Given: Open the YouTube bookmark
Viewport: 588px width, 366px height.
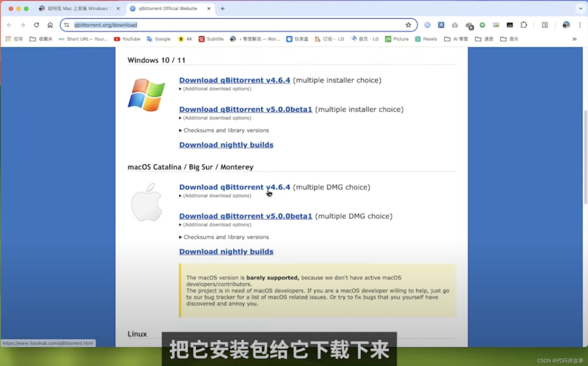Looking at the screenshot, I should coord(127,39).
